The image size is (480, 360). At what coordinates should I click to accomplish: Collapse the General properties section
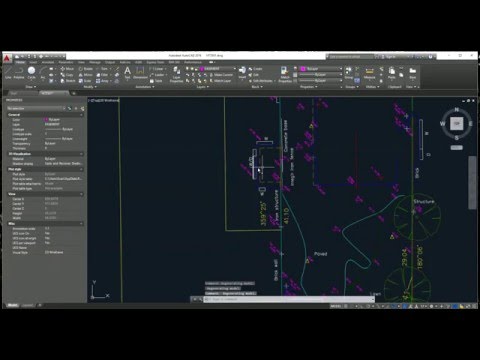pos(81,115)
